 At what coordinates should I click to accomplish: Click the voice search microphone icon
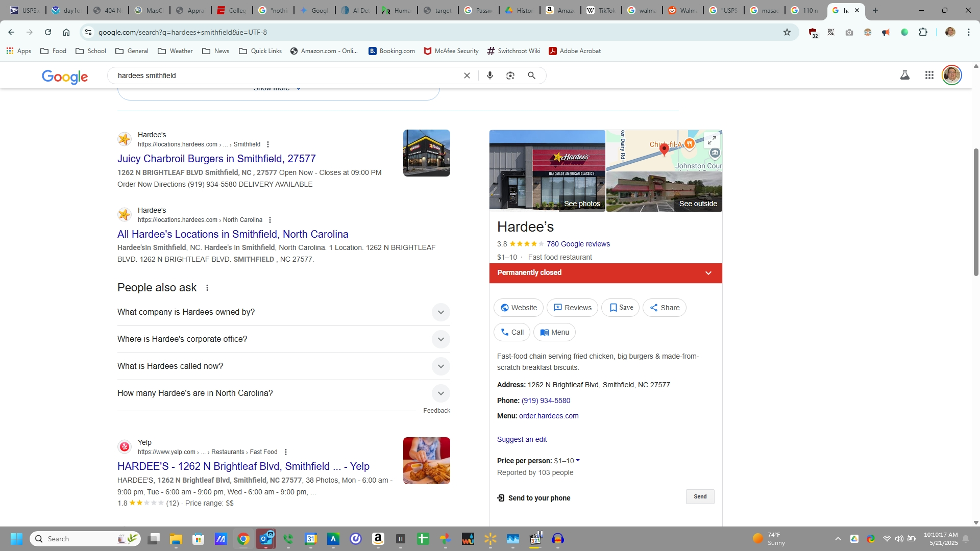coord(489,76)
